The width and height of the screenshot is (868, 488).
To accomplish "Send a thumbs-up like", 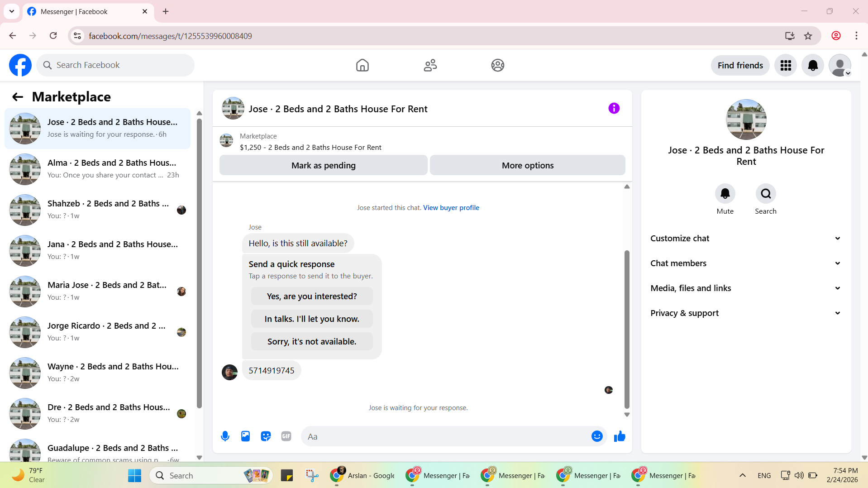I will point(620,436).
